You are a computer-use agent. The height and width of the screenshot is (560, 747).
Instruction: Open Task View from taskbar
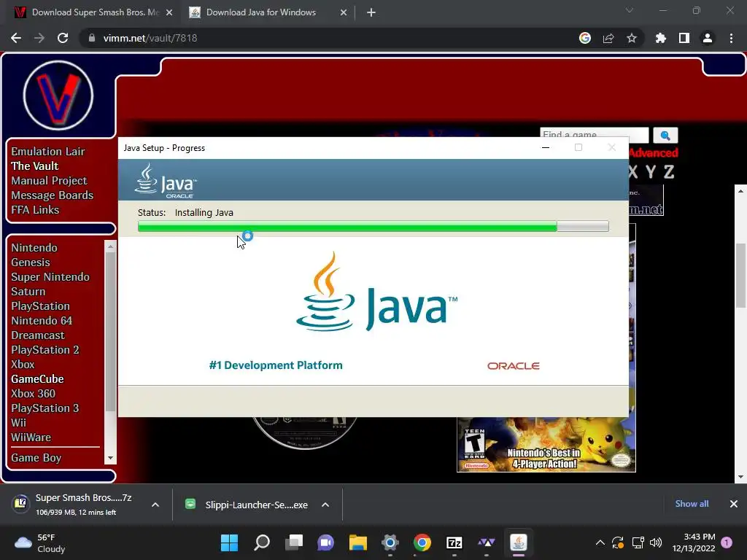pyautogui.click(x=294, y=542)
